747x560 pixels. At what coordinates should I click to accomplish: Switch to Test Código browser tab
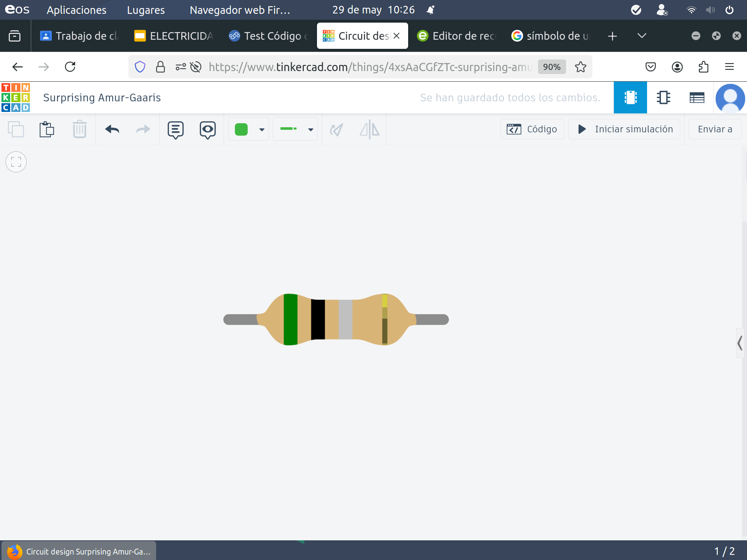pyautogui.click(x=269, y=36)
